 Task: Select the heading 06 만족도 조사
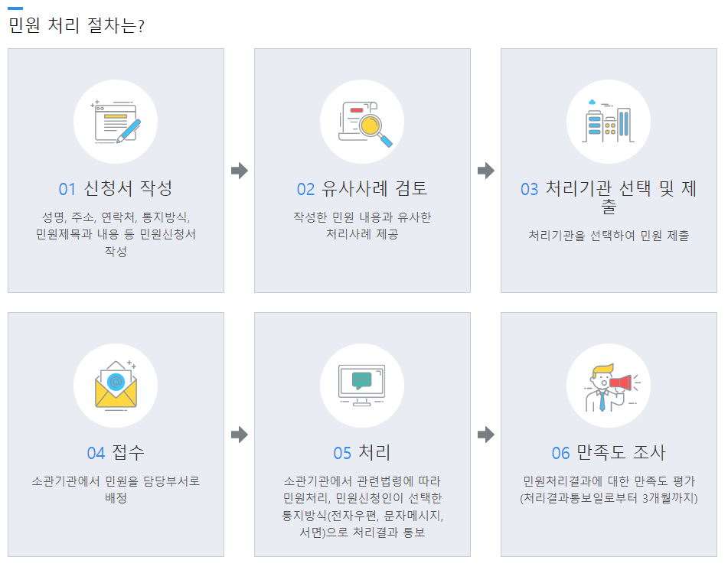click(x=609, y=453)
